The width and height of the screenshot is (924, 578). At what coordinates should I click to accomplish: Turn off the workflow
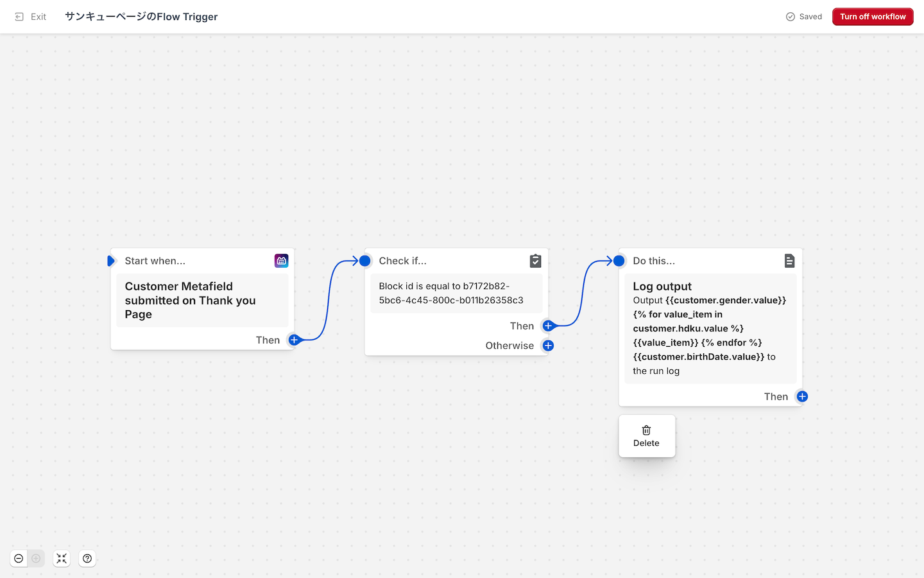click(x=872, y=17)
